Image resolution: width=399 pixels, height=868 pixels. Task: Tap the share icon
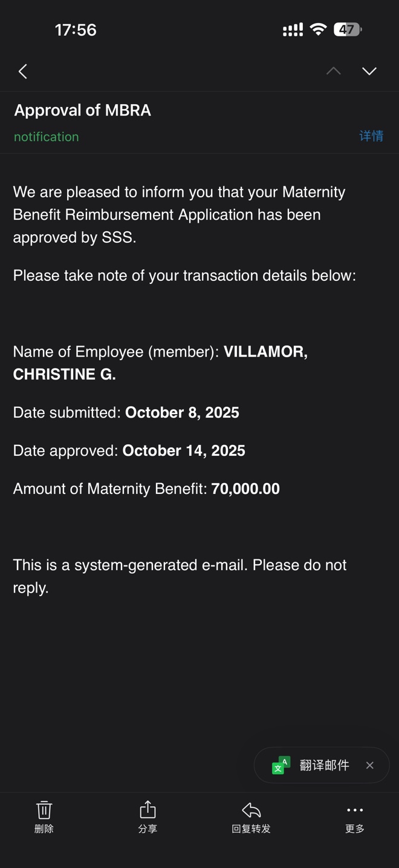pos(148,810)
